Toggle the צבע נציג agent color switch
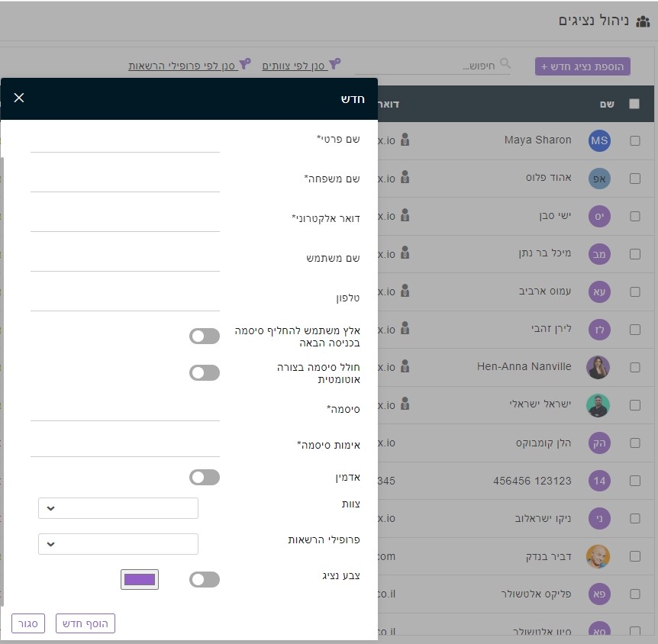658x644 pixels. 205,579
